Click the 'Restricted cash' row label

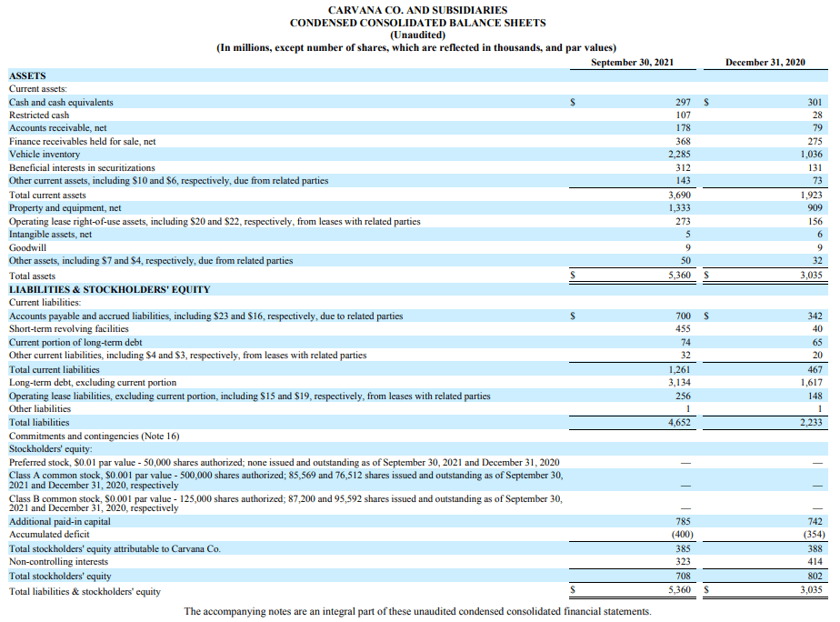click(x=39, y=115)
